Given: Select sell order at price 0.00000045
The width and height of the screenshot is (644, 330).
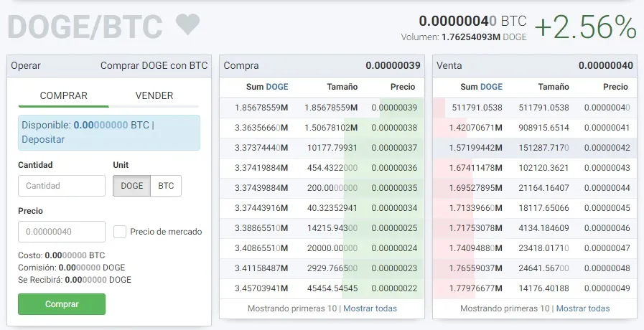Looking at the screenshot, I should (535, 208).
